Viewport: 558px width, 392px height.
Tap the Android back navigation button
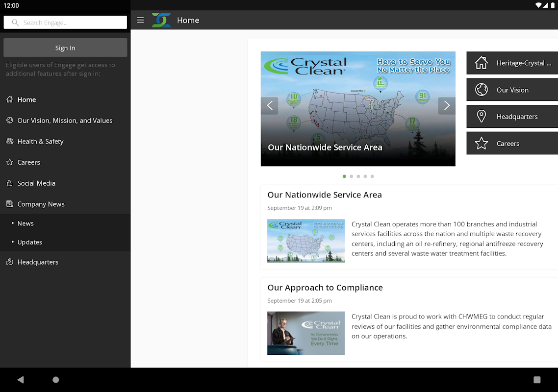pyautogui.click(x=20, y=380)
